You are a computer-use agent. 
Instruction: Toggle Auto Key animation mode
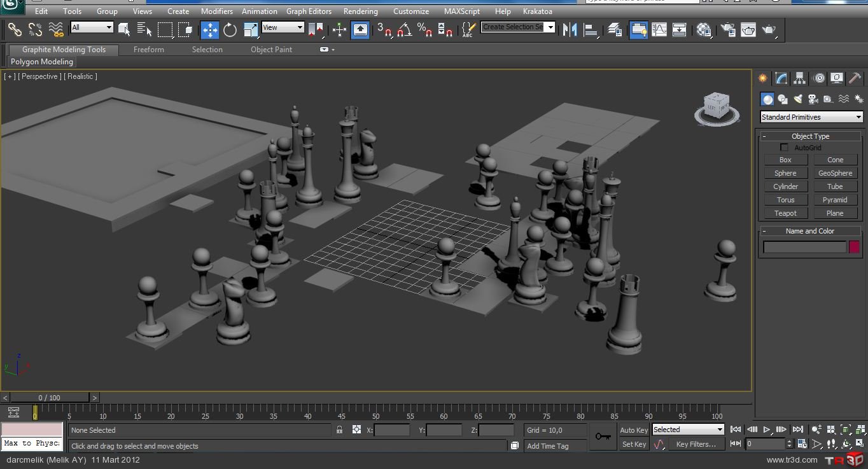[x=634, y=430]
